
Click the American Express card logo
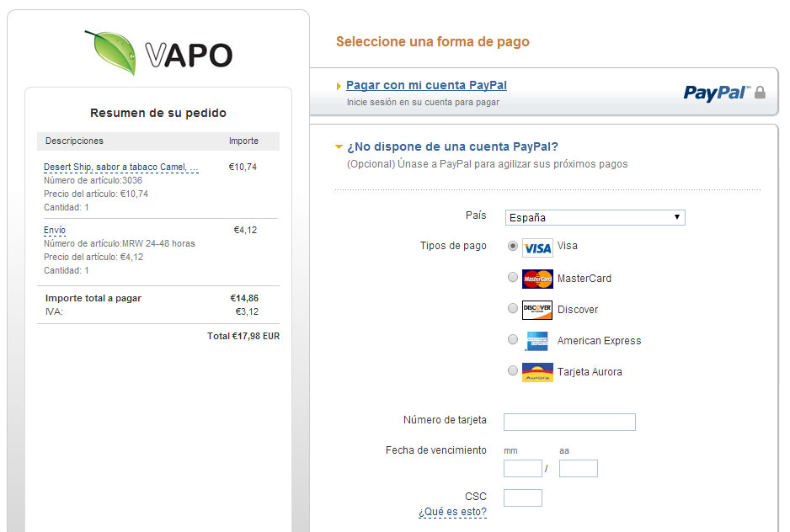coord(537,341)
